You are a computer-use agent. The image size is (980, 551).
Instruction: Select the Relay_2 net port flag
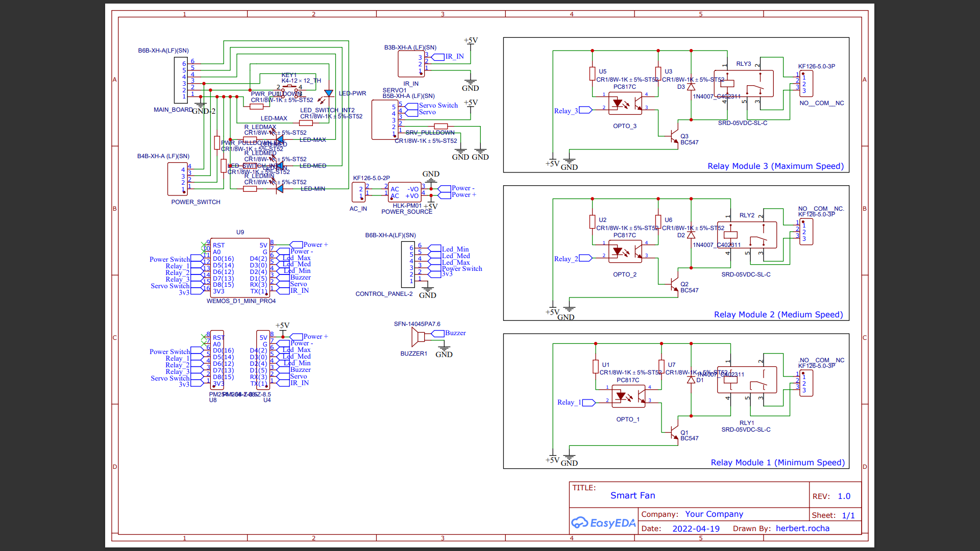click(585, 258)
